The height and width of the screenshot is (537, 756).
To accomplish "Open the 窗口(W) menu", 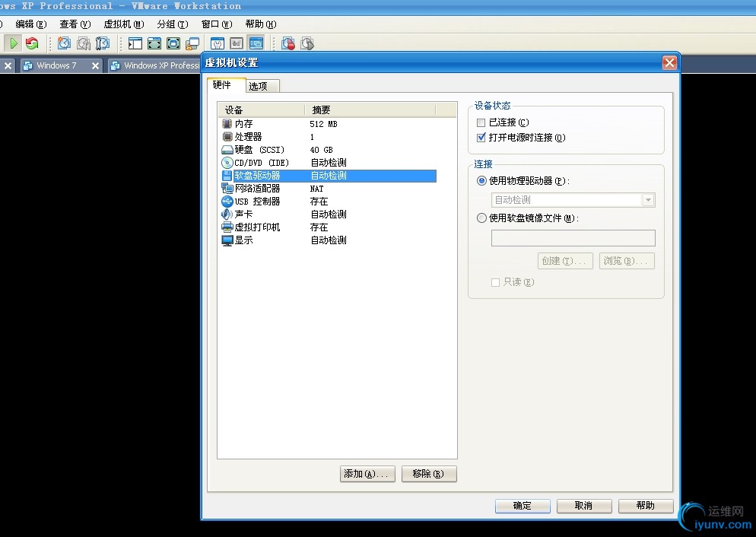I will tap(217, 24).
